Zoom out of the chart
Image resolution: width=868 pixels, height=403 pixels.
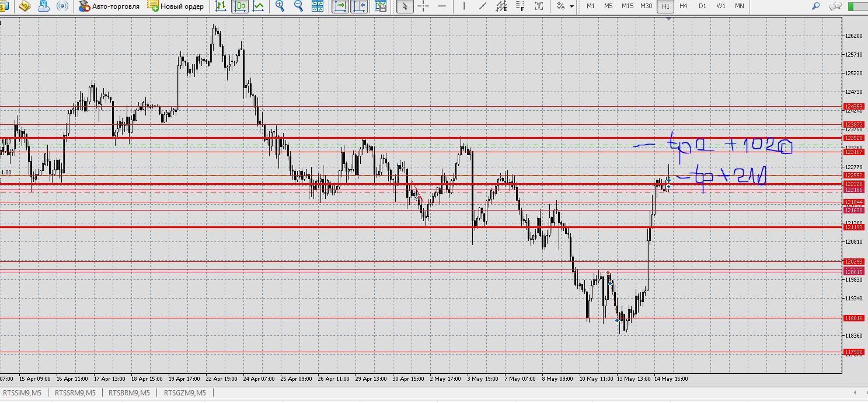click(298, 6)
